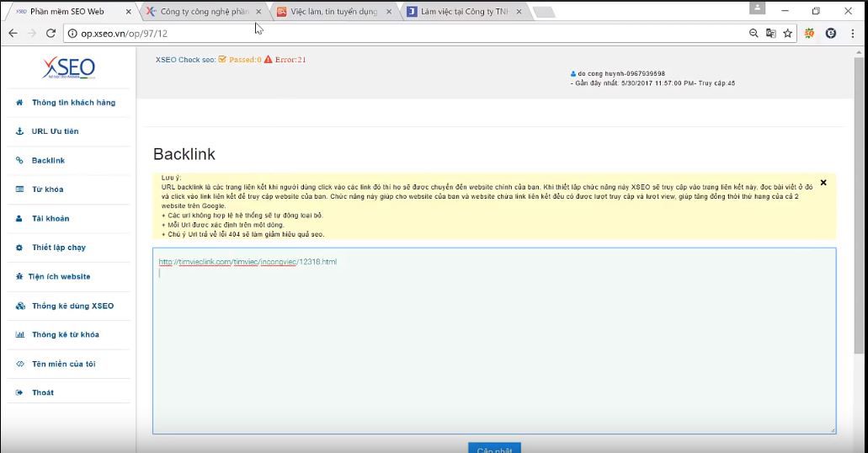The width and height of the screenshot is (868, 453).
Task: Click the do cong huynh user name
Action: pos(621,73)
